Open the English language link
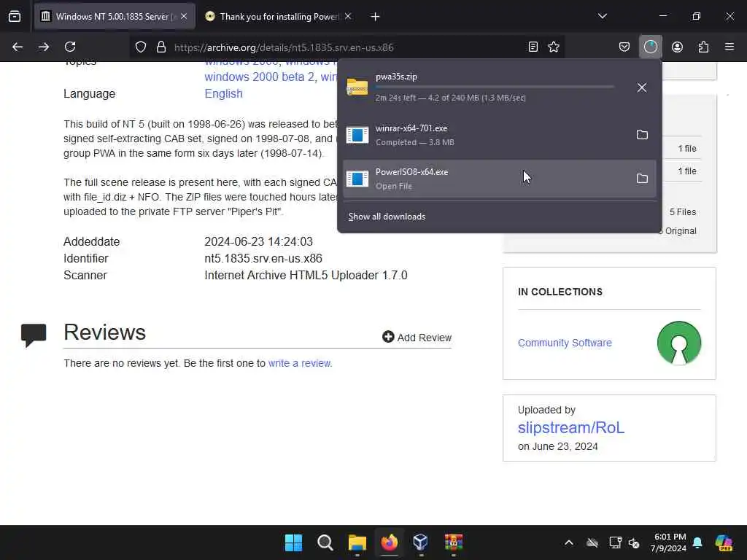Screen dimensions: 747x560 tap(223, 94)
